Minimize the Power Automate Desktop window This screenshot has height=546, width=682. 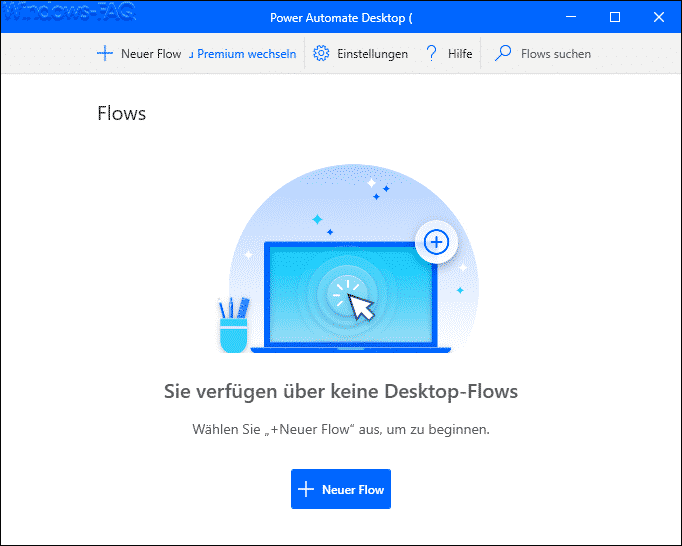[x=571, y=17]
